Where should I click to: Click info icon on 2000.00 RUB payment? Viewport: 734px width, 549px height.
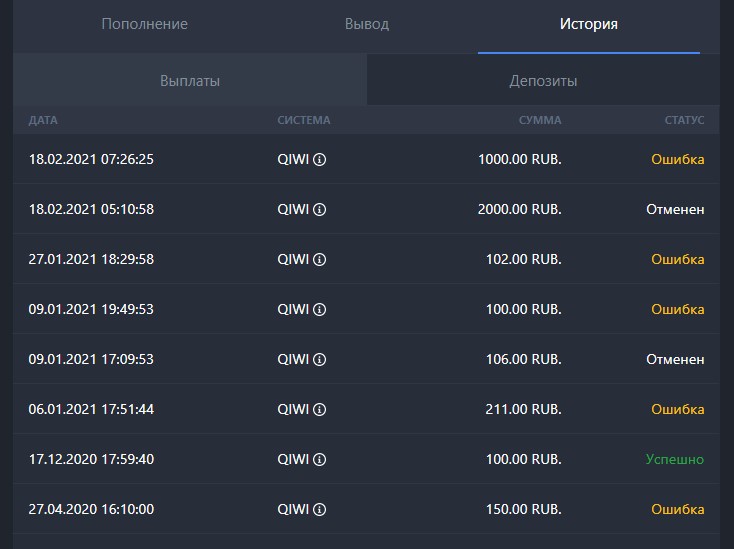[319, 210]
